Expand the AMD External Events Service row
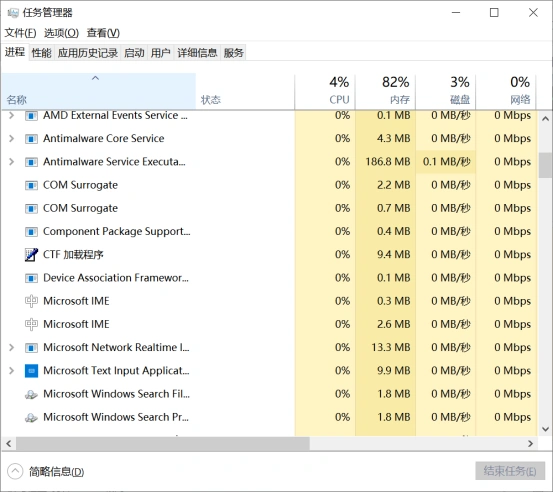553x493 pixels. point(11,115)
